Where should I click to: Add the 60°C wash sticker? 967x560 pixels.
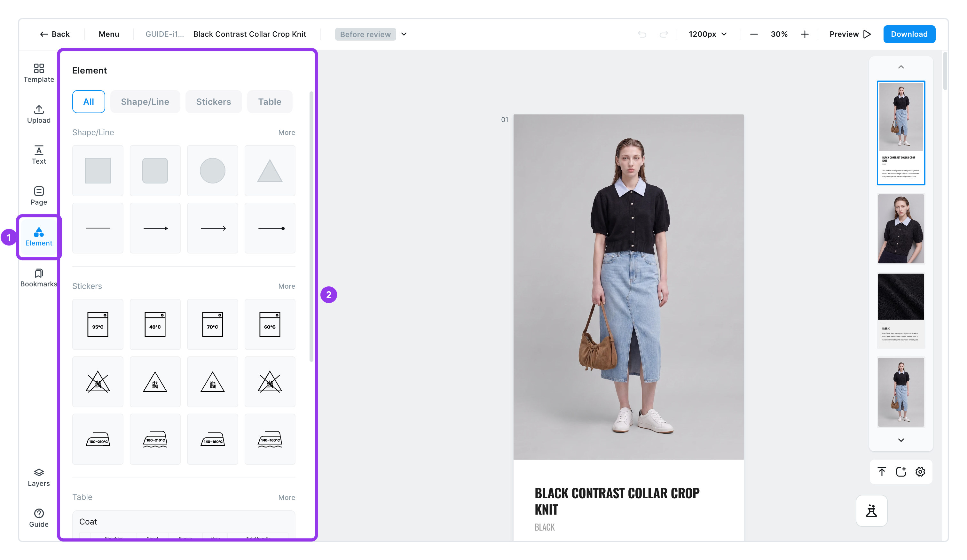(270, 324)
